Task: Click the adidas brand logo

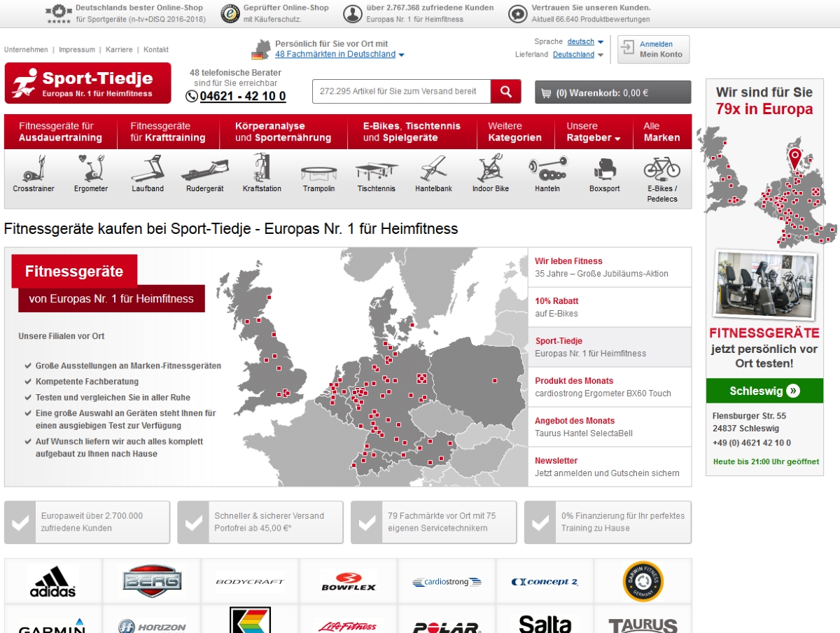Action: 53,581
